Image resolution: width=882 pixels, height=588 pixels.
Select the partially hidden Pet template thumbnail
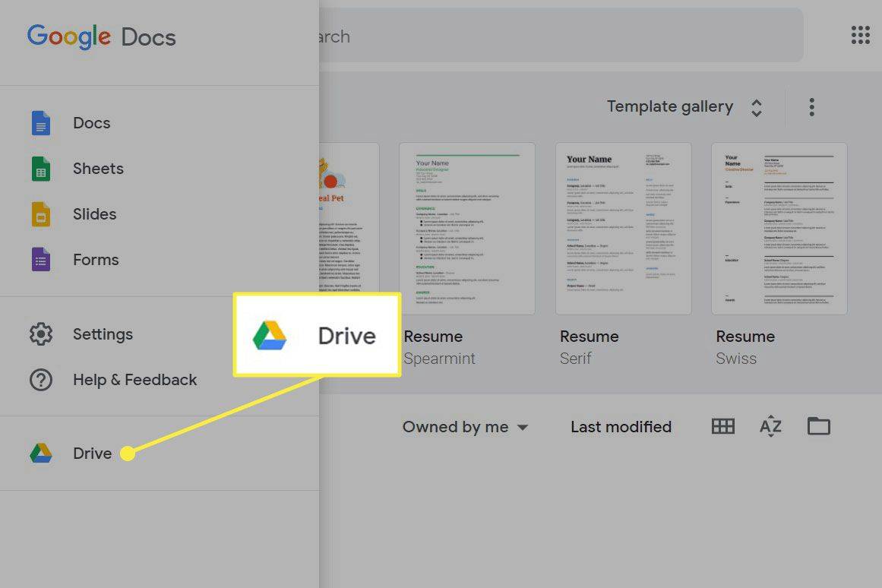[x=349, y=217]
